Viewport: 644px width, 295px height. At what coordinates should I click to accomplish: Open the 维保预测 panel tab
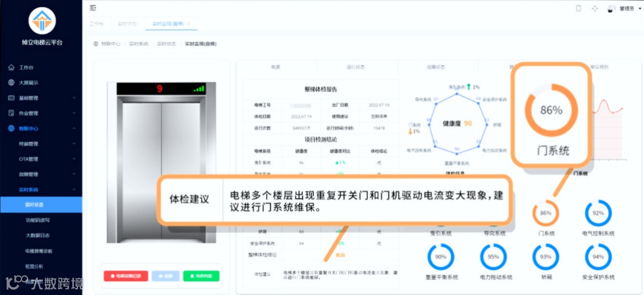599,67
